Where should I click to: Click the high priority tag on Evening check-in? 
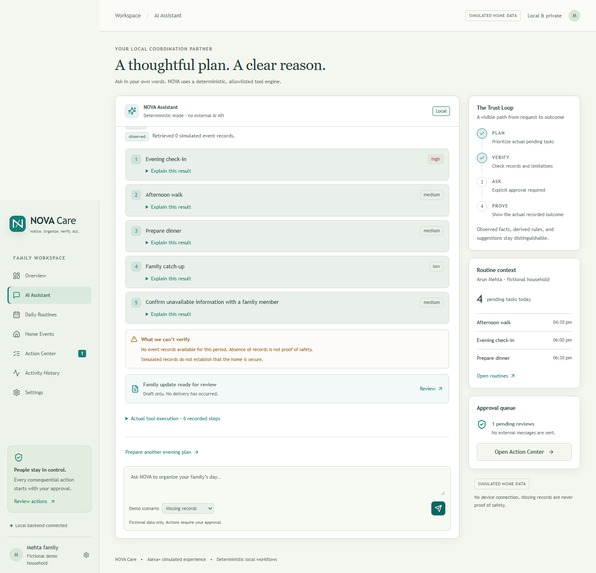(x=435, y=159)
